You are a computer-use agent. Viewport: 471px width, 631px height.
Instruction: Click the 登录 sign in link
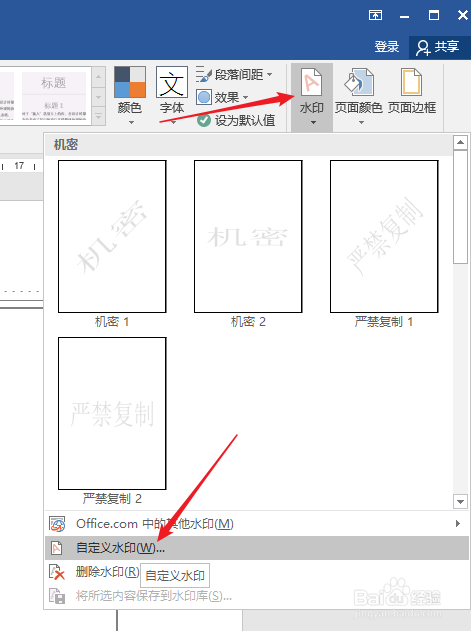click(386, 47)
